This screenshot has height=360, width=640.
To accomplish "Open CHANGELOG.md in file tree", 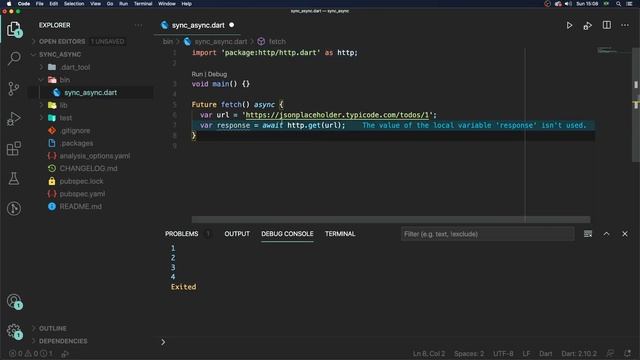I will [88, 169].
